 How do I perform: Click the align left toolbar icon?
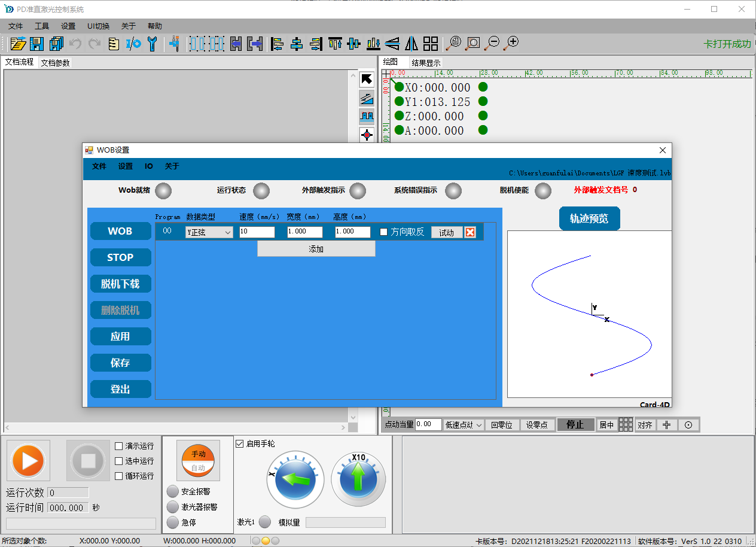277,44
